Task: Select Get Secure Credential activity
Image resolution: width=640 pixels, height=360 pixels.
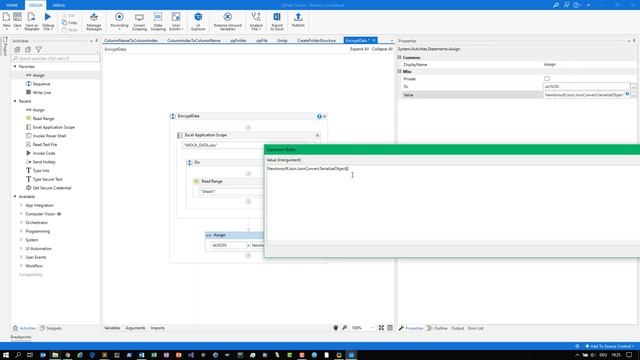Action: [52, 188]
